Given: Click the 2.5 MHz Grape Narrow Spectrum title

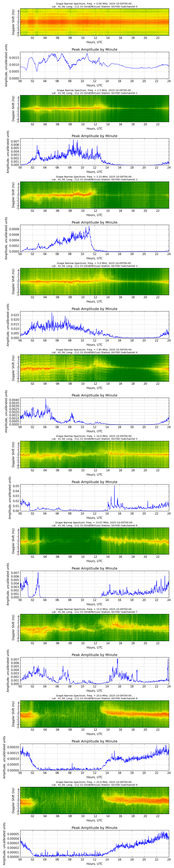Looking at the screenshot, I should pyautogui.click(x=95, y=92).
